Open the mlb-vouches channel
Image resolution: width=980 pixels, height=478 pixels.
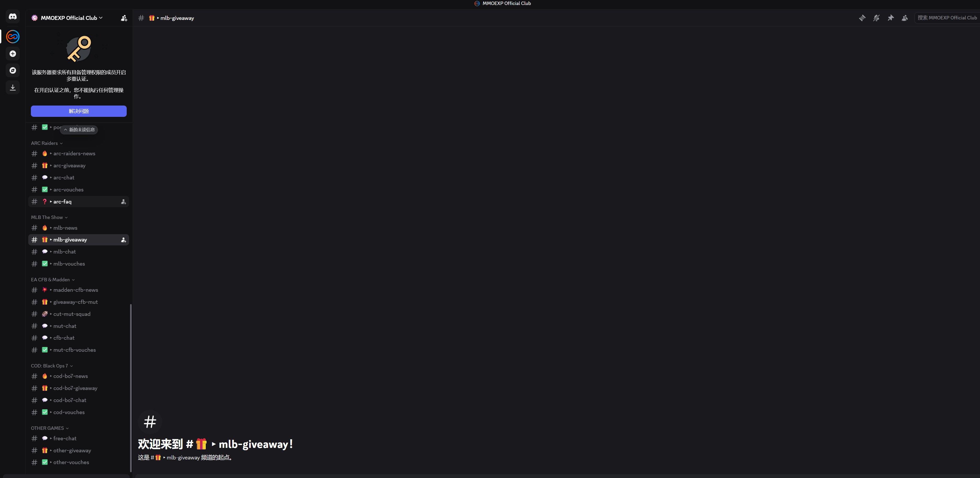point(79,264)
